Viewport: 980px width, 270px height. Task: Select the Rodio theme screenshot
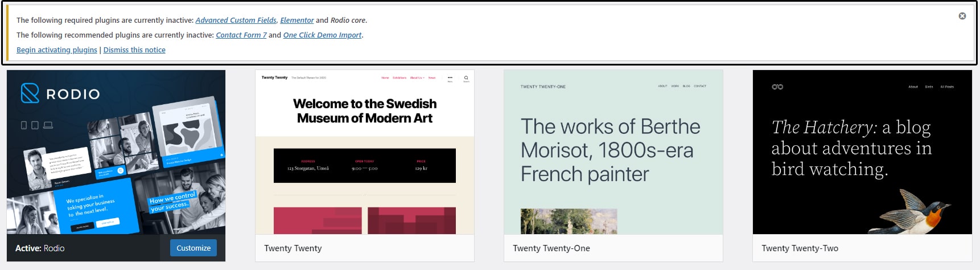(x=116, y=152)
